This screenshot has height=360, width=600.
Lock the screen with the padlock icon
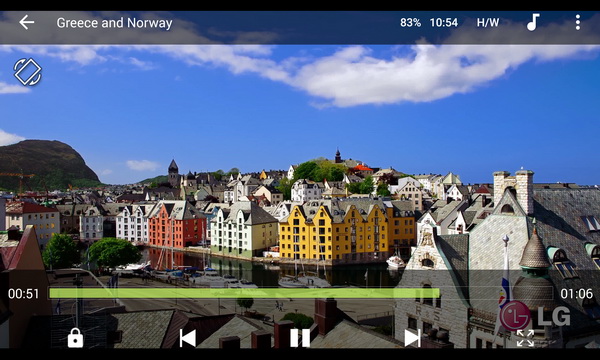tap(75, 338)
